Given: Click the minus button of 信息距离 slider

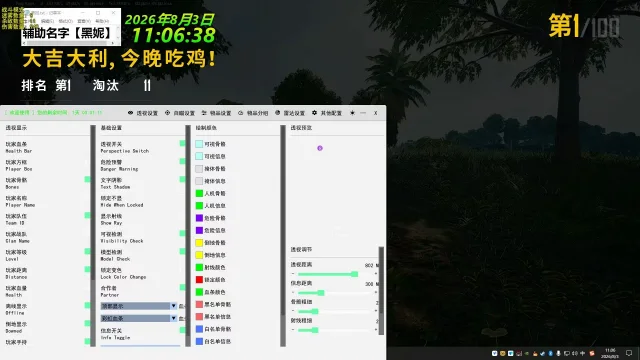Looking at the screenshot, I should click(293, 293).
